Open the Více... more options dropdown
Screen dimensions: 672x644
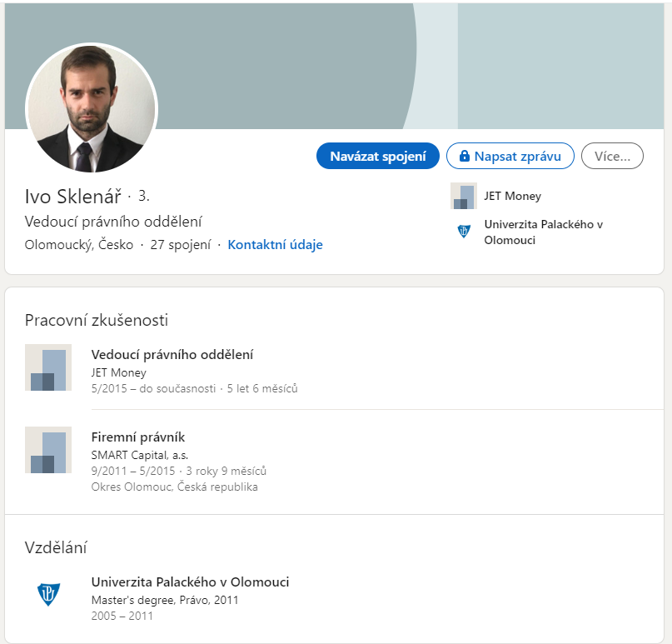coord(612,156)
